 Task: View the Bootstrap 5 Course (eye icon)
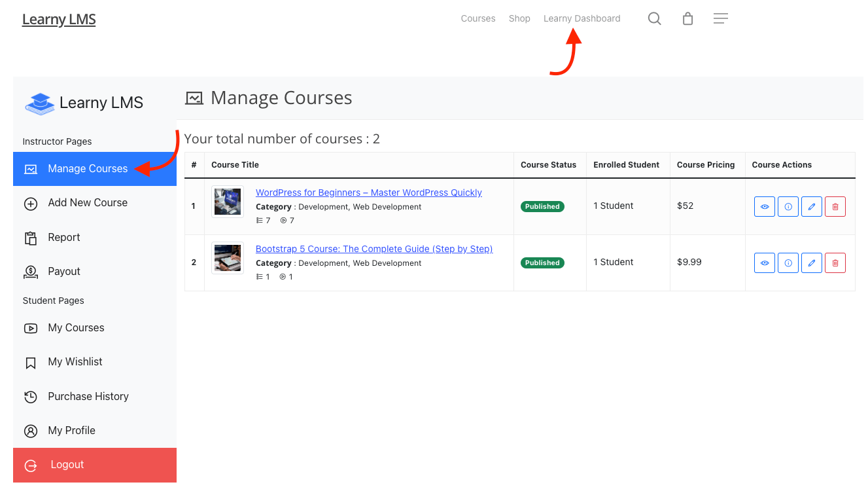point(765,263)
